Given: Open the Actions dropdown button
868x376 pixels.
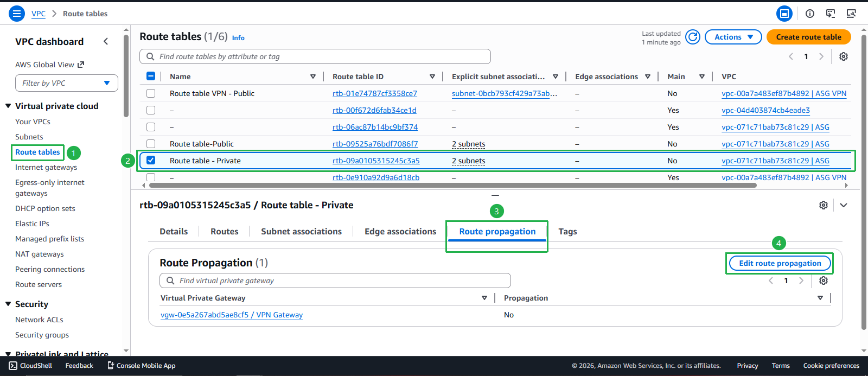Looking at the screenshot, I should click(733, 37).
